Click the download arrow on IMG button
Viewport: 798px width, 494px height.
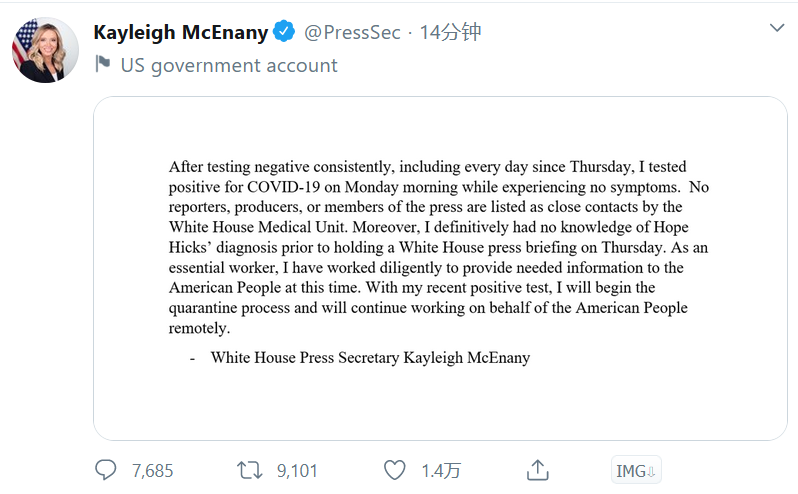coord(651,471)
